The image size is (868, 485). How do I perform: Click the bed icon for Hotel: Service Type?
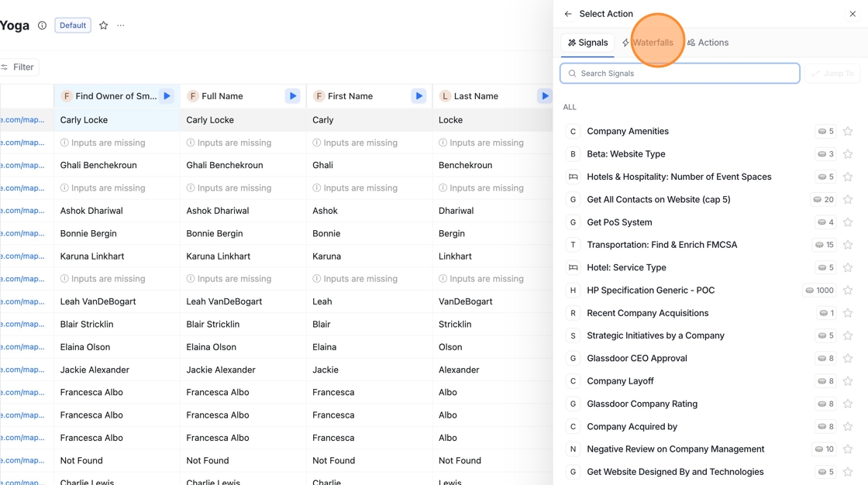coord(573,267)
